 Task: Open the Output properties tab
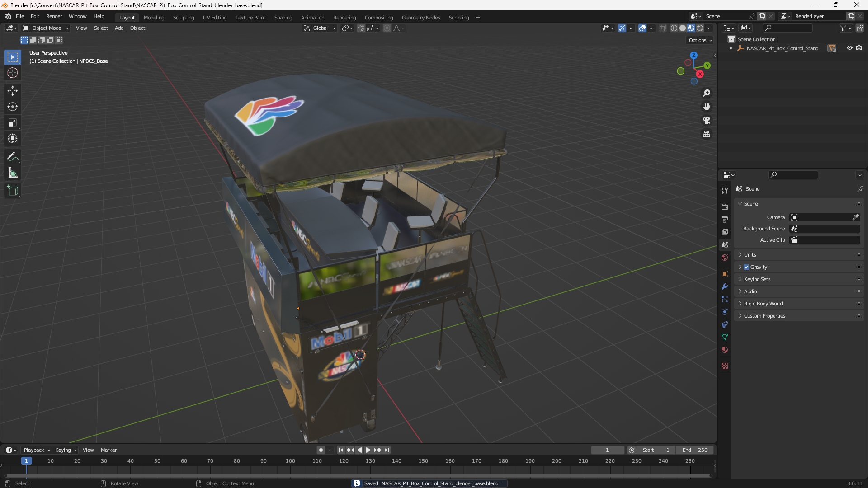(725, 219)
